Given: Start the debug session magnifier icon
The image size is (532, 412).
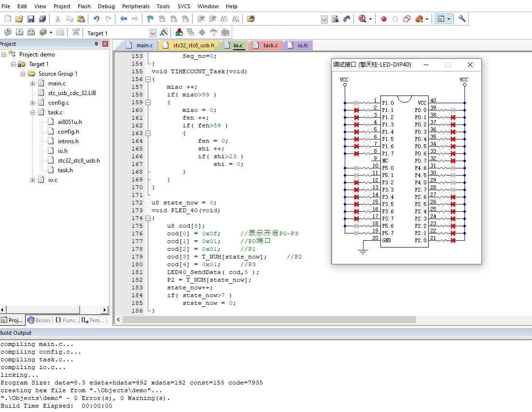Looking at the screenshot, I should click(363, 19).
